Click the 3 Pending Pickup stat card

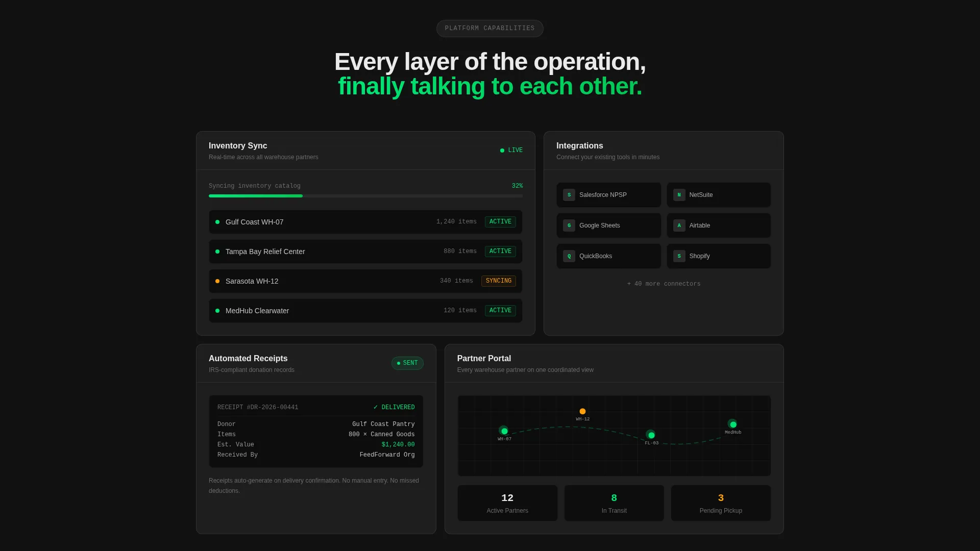click(721, 503)
